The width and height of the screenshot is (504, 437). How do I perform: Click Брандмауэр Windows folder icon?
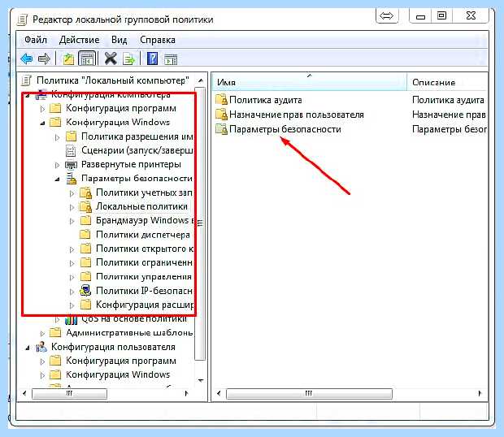click(85, 220)
